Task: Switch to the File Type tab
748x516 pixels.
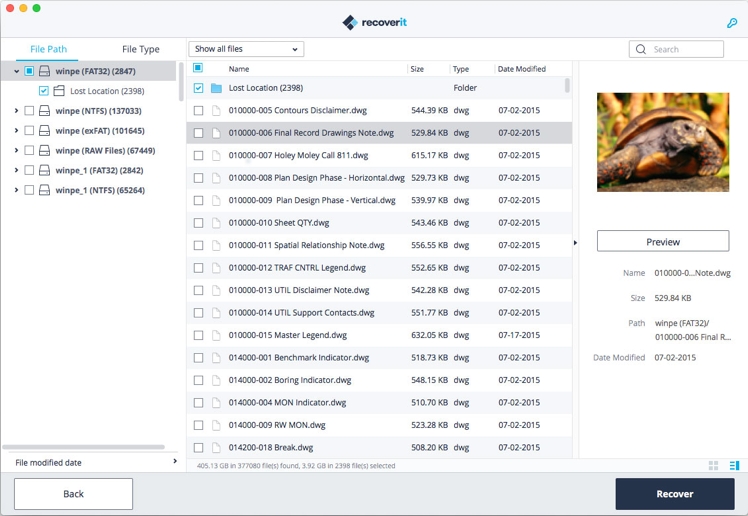Action: coord(140,49)
